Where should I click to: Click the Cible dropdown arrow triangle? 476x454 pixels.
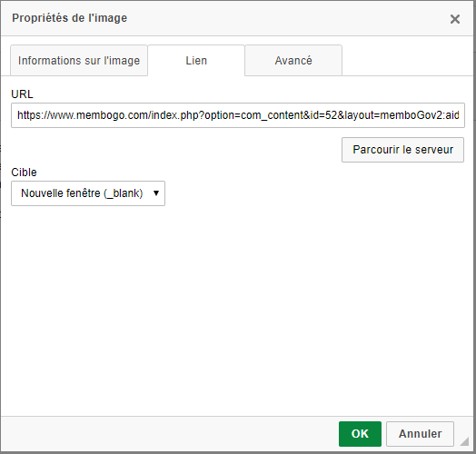pos(156,193)
